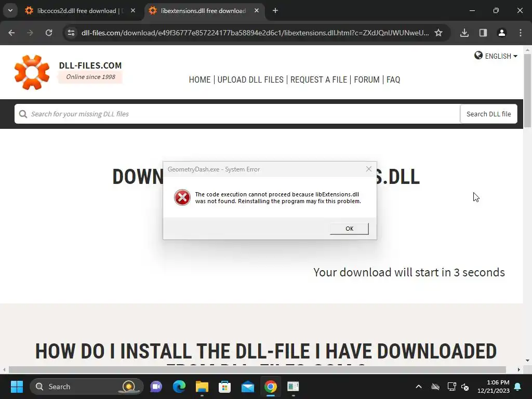Screen dimensions: 532x399
Task: Click the missing DLL files search field
Action: tap(237, 114)
